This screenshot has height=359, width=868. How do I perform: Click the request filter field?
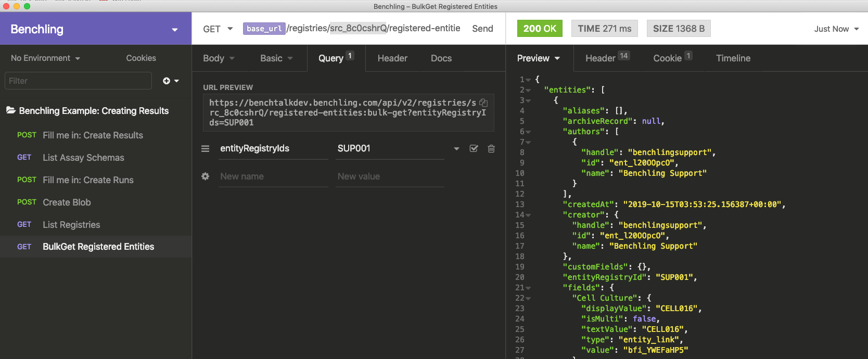pos(78,81)
